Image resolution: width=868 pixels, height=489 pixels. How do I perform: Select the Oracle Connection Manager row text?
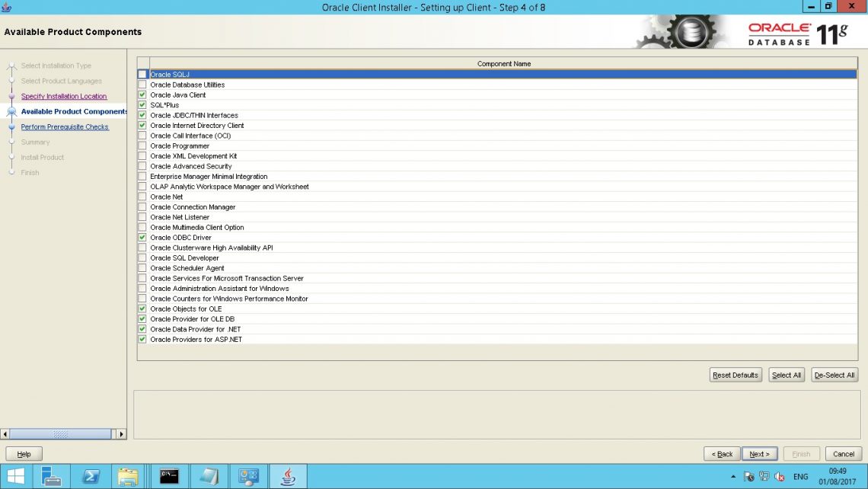tap(193, 207)
